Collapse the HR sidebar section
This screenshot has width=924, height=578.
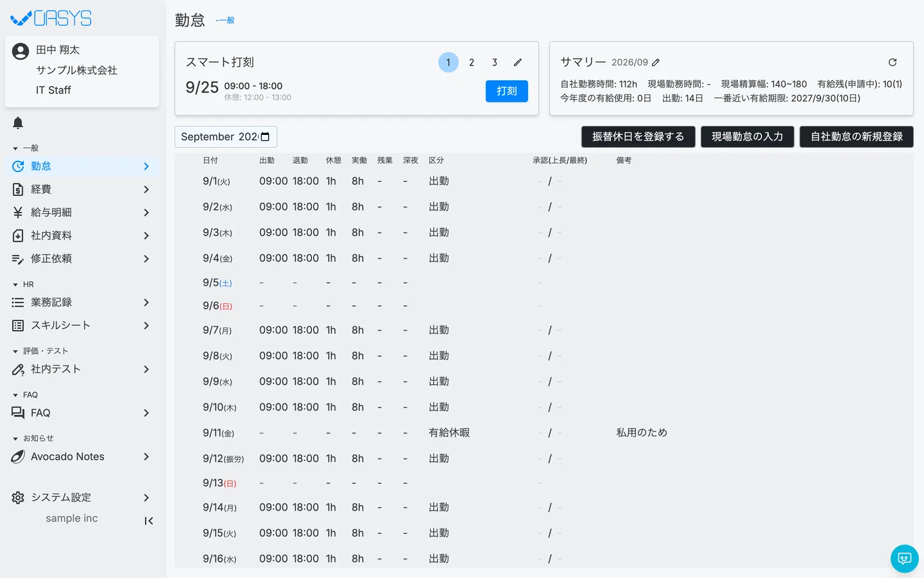(x=15, y=285)
